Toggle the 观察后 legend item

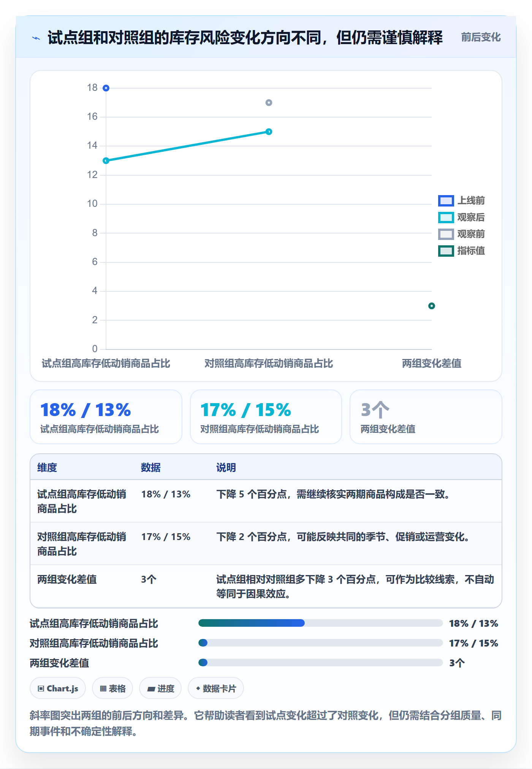pos(461,217)
